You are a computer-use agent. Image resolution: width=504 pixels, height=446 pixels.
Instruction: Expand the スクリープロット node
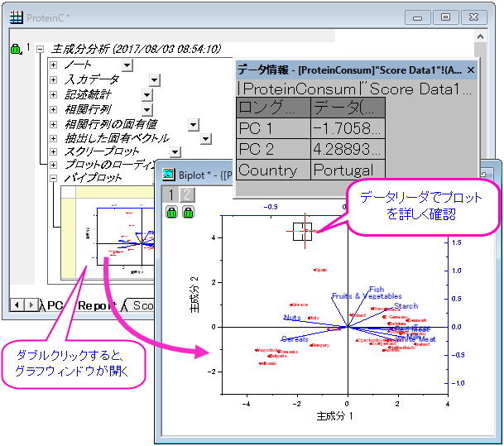[53, 151]
